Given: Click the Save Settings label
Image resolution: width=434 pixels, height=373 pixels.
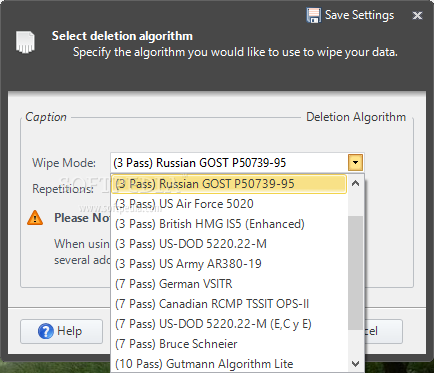Looking at the screenshot, I should (x=359, y=15).
